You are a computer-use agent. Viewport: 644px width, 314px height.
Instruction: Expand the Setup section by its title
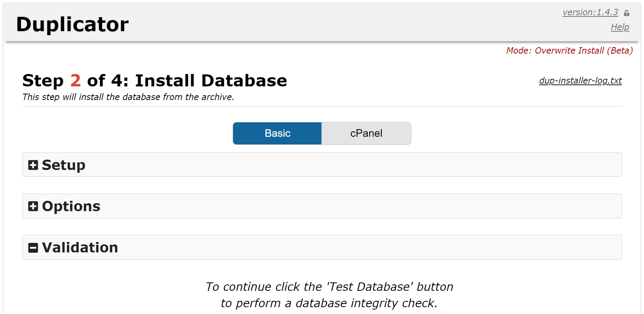[64, 165]
